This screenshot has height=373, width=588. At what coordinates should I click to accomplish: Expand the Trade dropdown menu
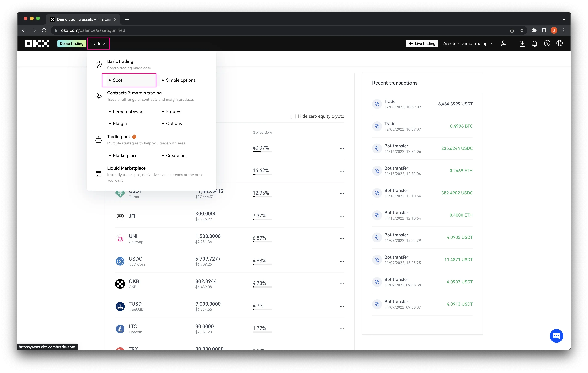[x=98, y=43]
